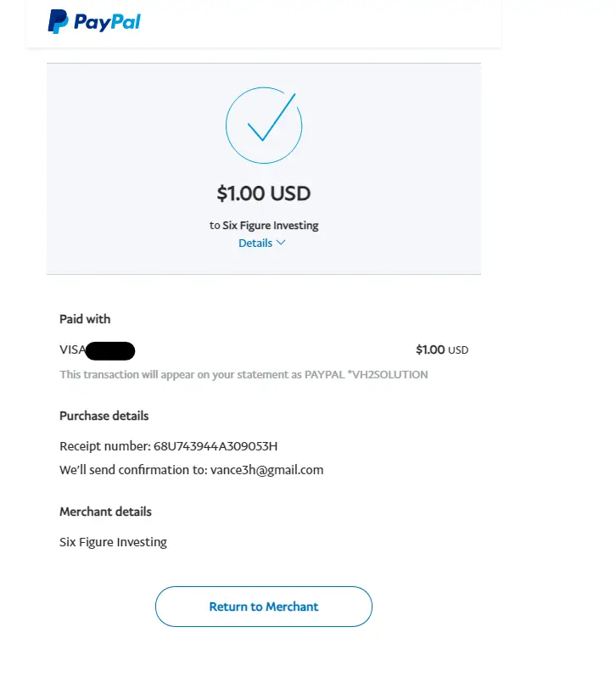The width and height of the screenshot is (616, 688).
Task: Click the PayPal logo icon
Action: (x=58, y=21)
